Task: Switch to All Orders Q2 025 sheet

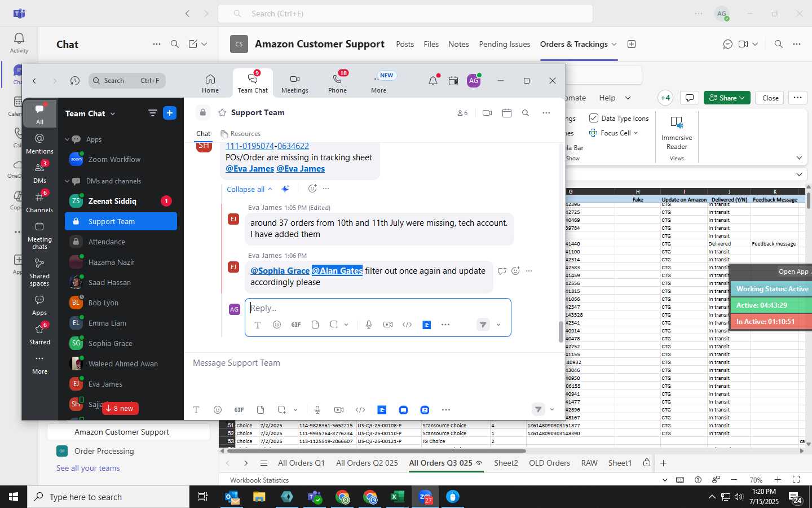Action: [x=367, y=463]
